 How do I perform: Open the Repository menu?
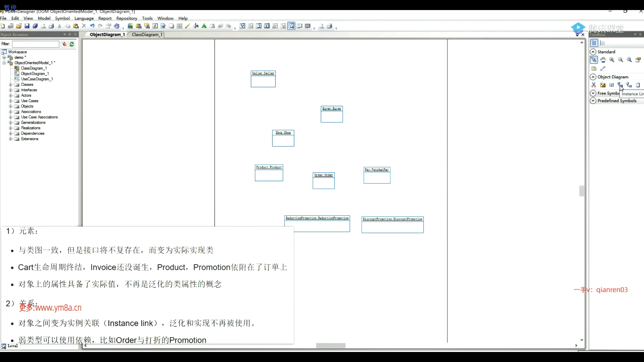[126, 18]
